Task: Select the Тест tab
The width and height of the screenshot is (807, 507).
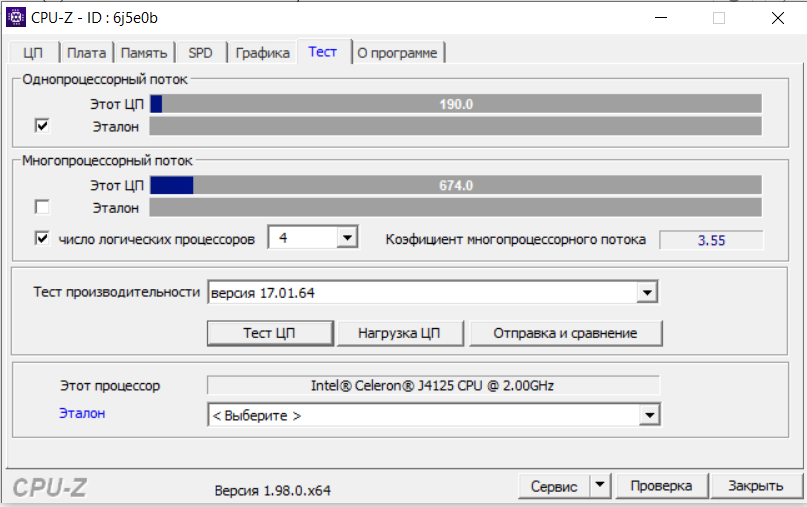Action: tap(323, 51)
